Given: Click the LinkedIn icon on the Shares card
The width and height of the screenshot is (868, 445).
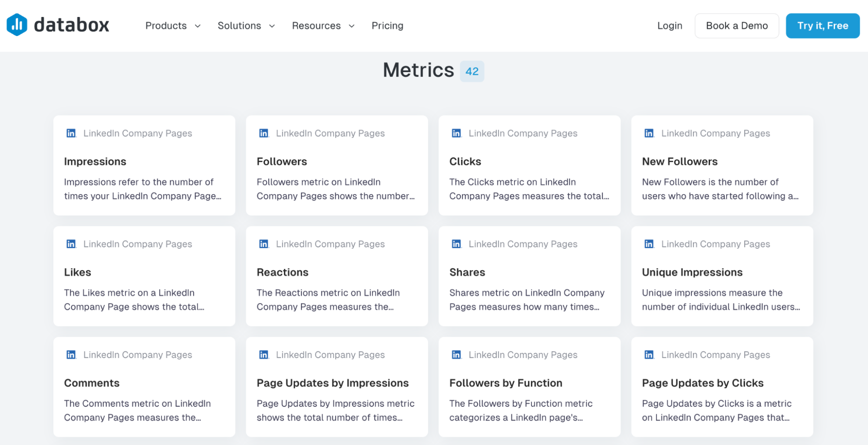Looking at the screenshot, I should click(456, 244).
